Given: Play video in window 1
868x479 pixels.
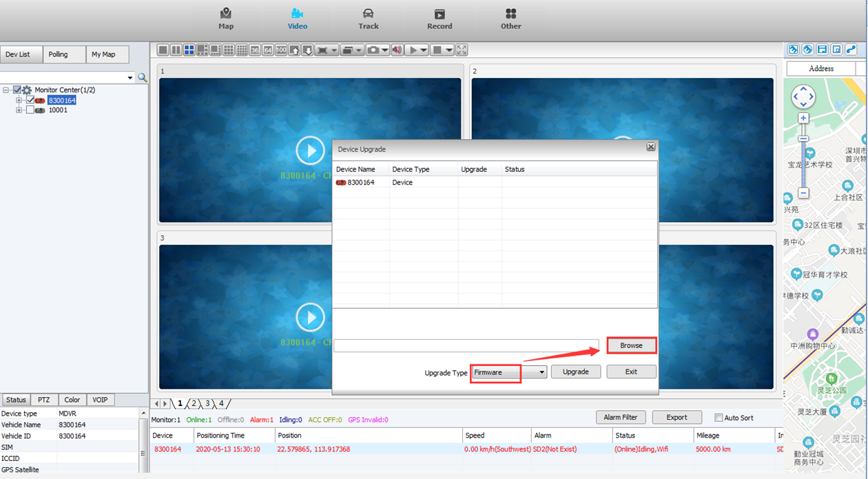Looking at the screenshot, I should (x=311, y=150).
